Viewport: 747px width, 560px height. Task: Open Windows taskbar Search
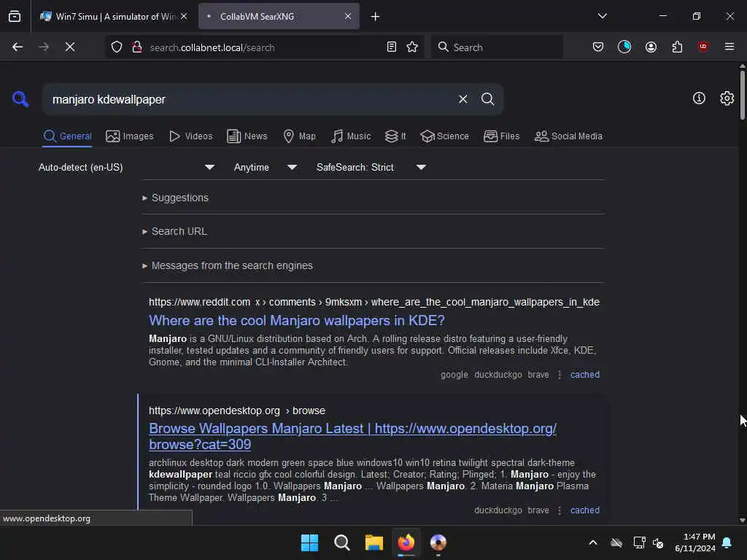click(341, 542)
